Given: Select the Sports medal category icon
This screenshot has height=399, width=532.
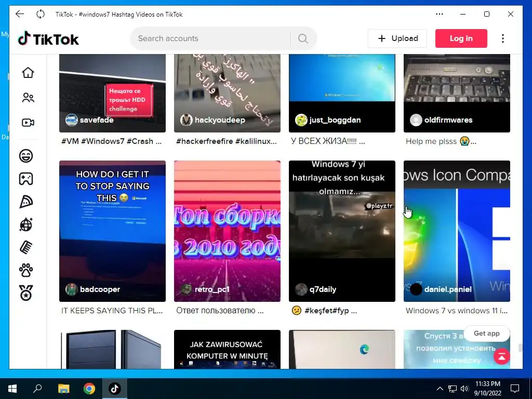Looking at the screenshot, I should click(26, 293).
